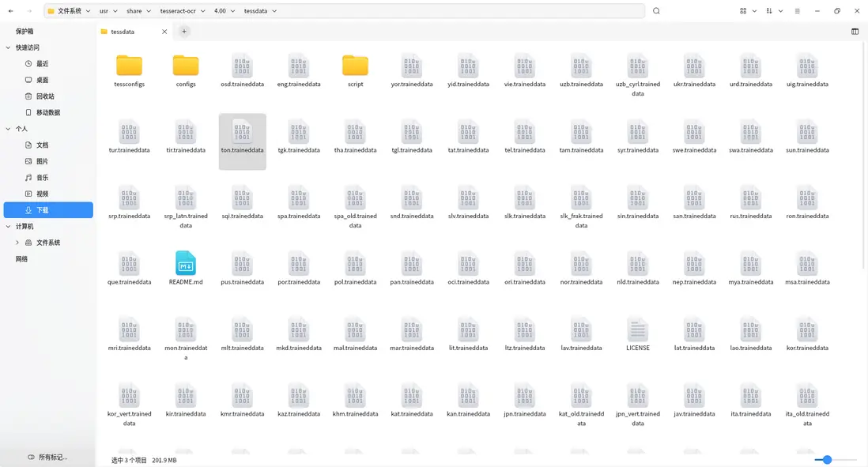
Task: Open view mode dropdown arrow
Action: 754,10
